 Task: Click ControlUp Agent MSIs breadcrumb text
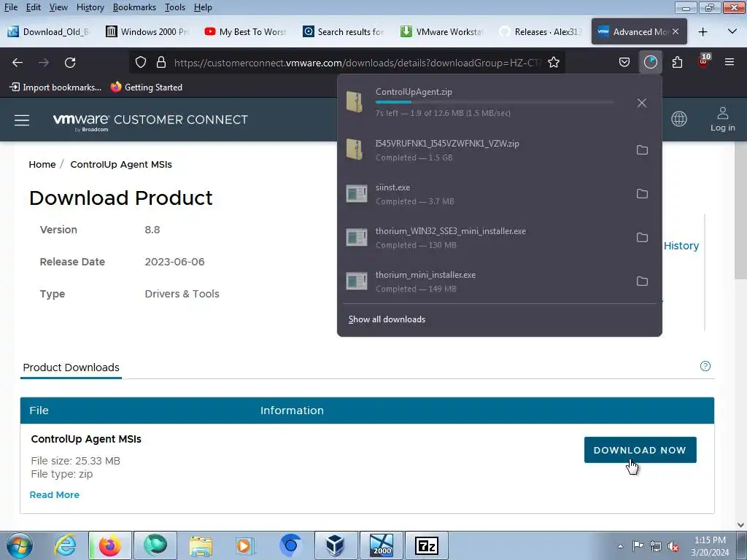coord(121,164)
